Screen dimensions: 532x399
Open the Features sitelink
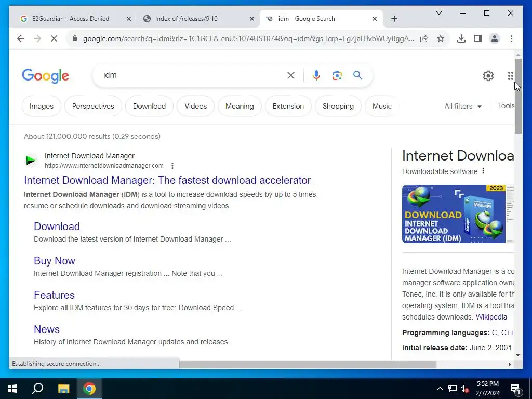(54, 295)
